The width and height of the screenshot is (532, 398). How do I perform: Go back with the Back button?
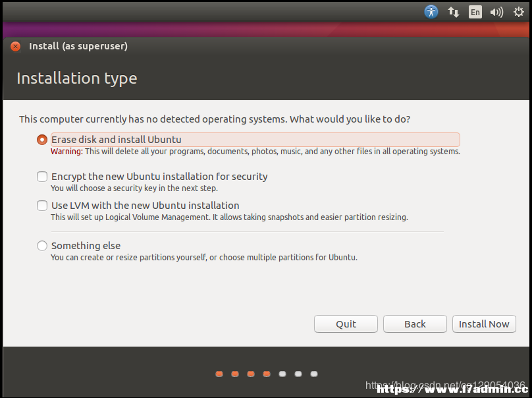(415, 324)
